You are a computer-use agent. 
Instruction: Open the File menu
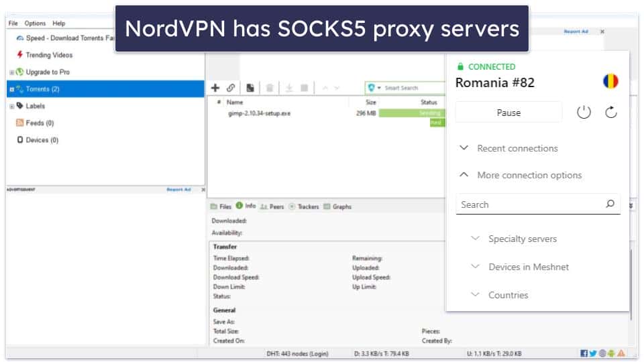click(13, 23)
